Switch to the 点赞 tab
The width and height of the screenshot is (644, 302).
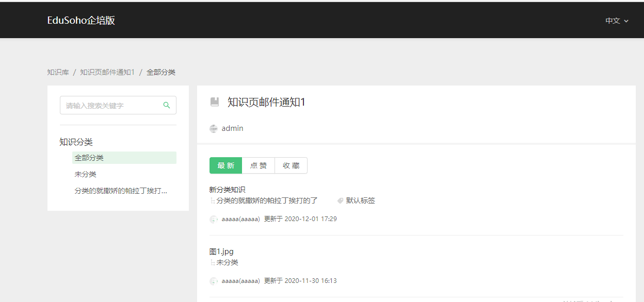tap(259, 165)
